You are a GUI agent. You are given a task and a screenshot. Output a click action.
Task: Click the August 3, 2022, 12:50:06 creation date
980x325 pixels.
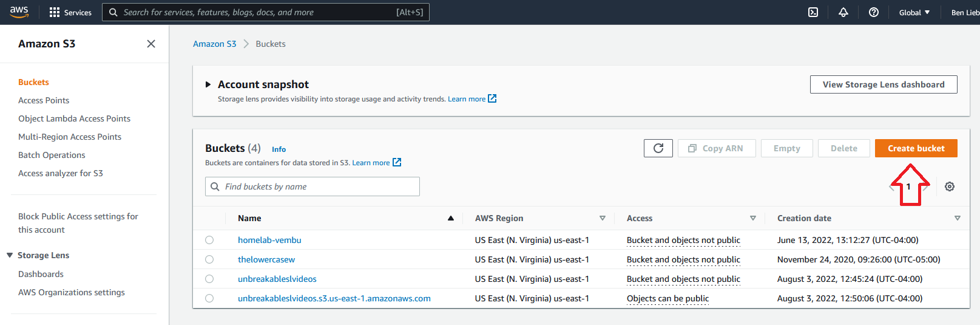[850, 298]
